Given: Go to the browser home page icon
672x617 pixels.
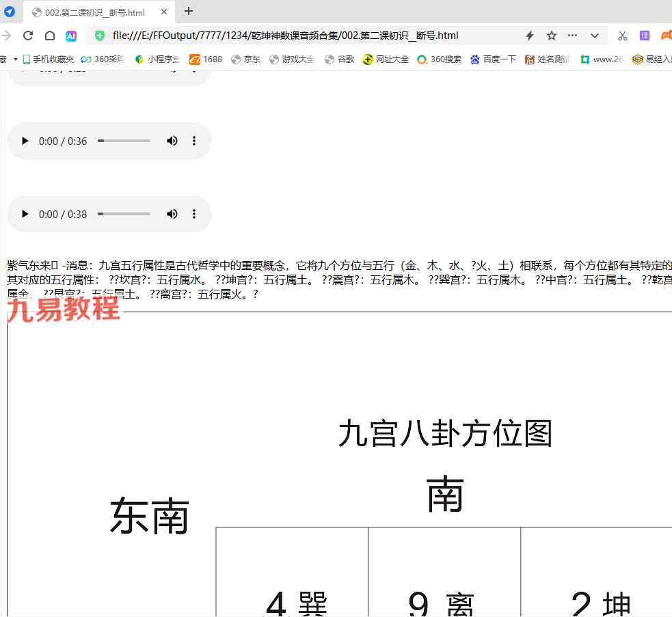Looking at the screenshot, I should point(50,36).
